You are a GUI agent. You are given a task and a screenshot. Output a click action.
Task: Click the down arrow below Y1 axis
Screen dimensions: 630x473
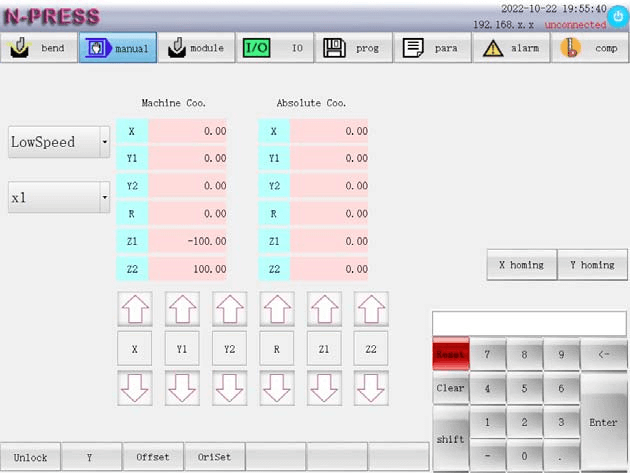(181, 387)
